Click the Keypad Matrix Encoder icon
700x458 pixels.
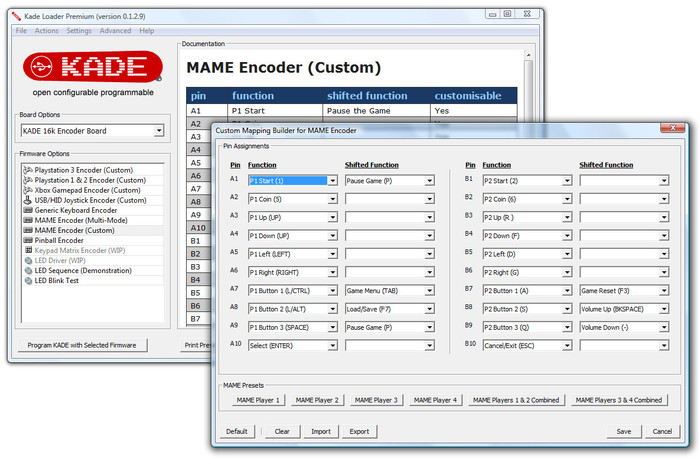click(x=29, y=250)
